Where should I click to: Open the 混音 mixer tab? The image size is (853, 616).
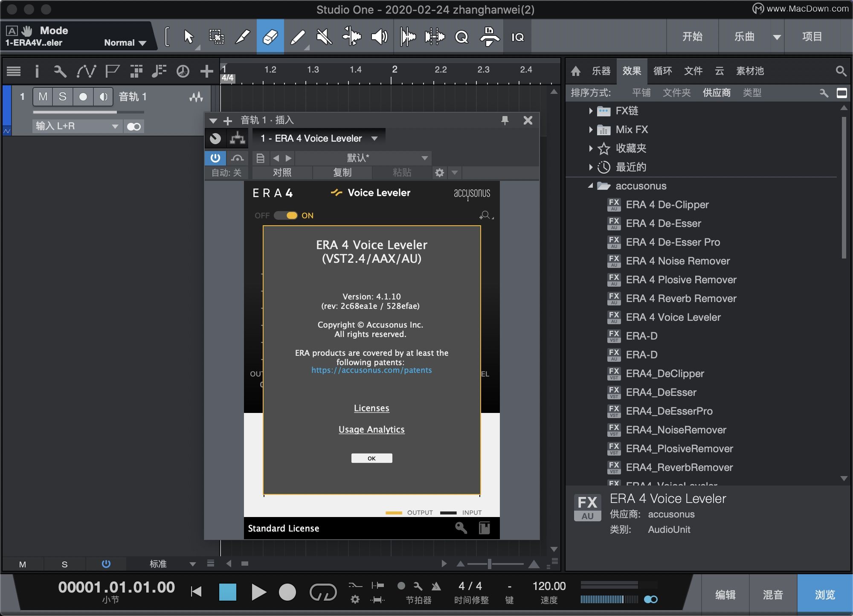tap(773, 595)
